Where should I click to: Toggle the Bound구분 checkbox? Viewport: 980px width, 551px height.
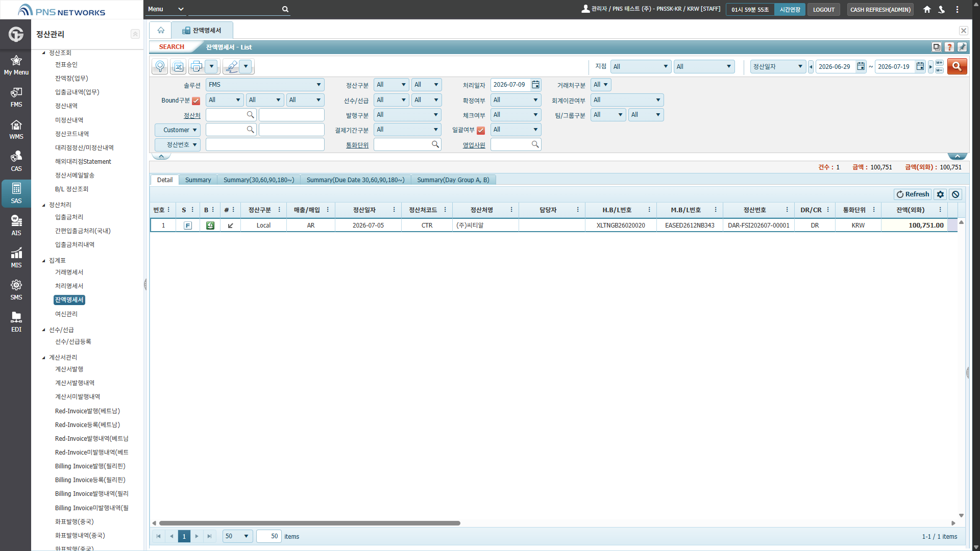pyautogui.click(x=196, y=101)
